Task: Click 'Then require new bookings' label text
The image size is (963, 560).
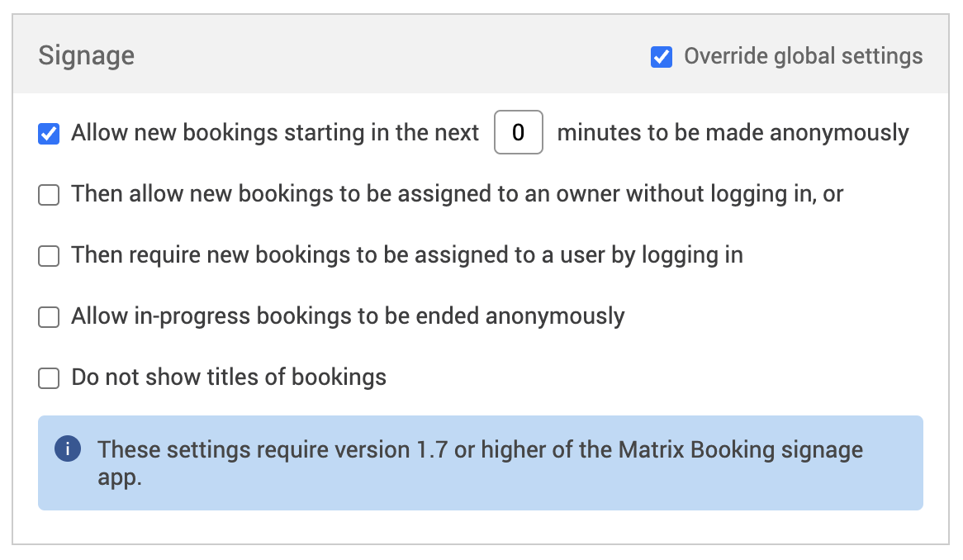Action: pos(407,255)
